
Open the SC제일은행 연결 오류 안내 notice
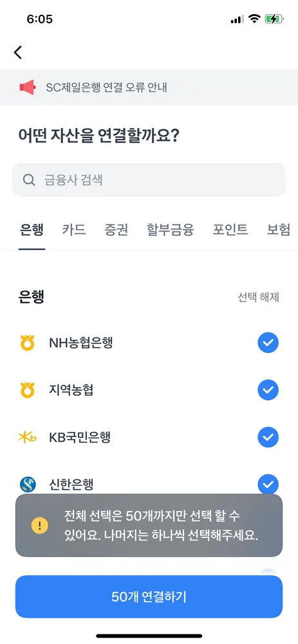point(149,87)
